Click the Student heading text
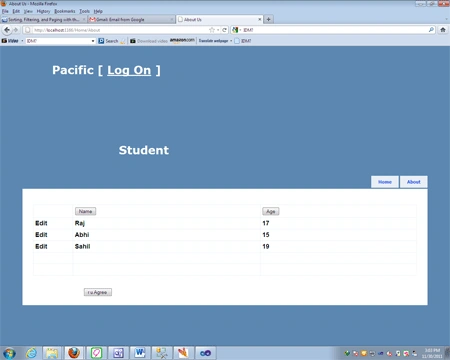The image size is (450, 360). pos(144,150)
